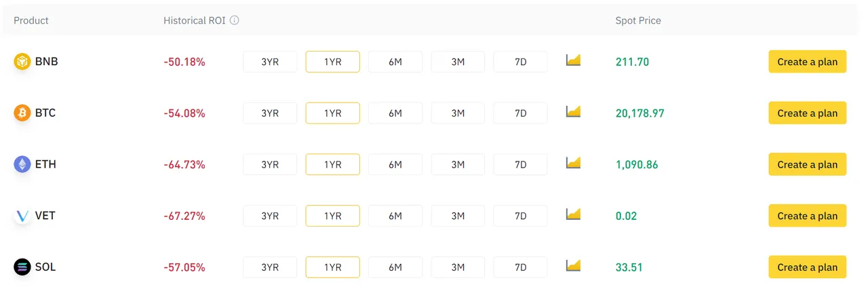
Task: Select 6M period for BTC
Action: coord(395,113)
